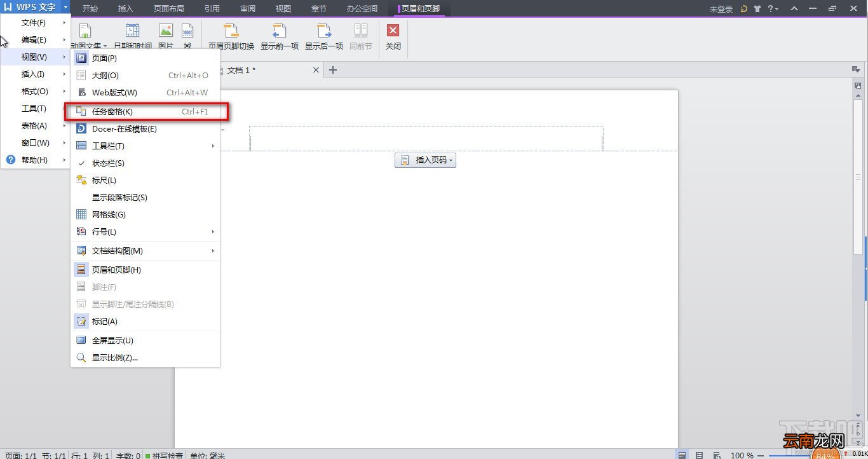Select Web layout (Web版式) in the View menu
868x459 pixels.
tap(146, 93)
